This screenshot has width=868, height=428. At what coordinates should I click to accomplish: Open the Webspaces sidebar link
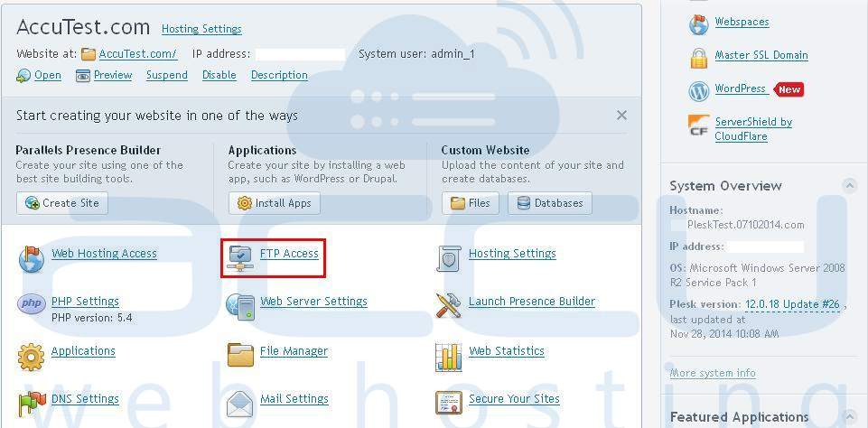pyautogui.click(x=742, y=23)
